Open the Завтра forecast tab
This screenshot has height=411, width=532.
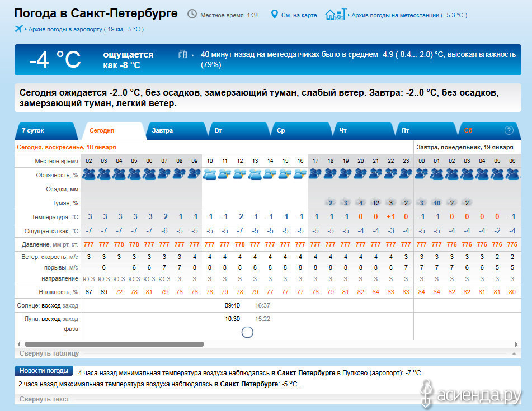point(162,130)
